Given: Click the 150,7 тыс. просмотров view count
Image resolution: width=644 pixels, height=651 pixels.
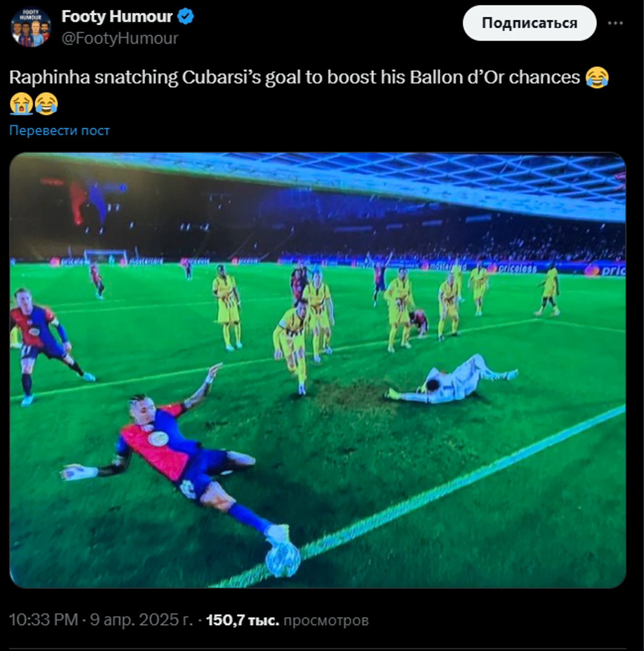Looking at the screenshot, I should click(287, 620).
